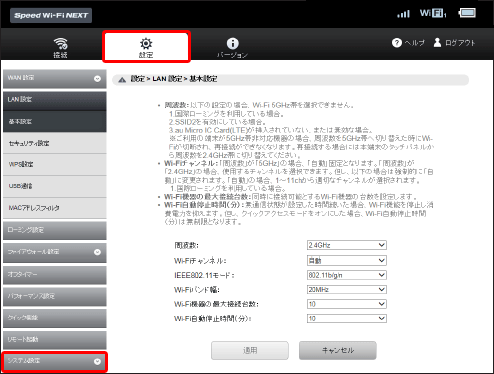
Task: Open MACアドレスフィルタ submenu item
Action: (55, 208)
